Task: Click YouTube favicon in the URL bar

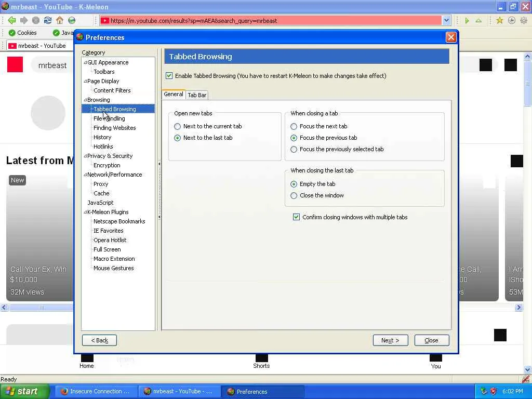Action: point(105,21)
